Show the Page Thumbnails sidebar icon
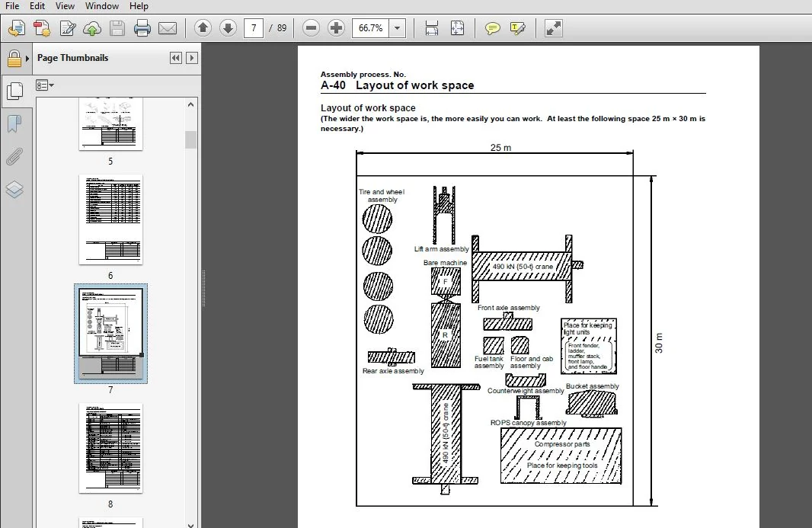 [14, 91]
